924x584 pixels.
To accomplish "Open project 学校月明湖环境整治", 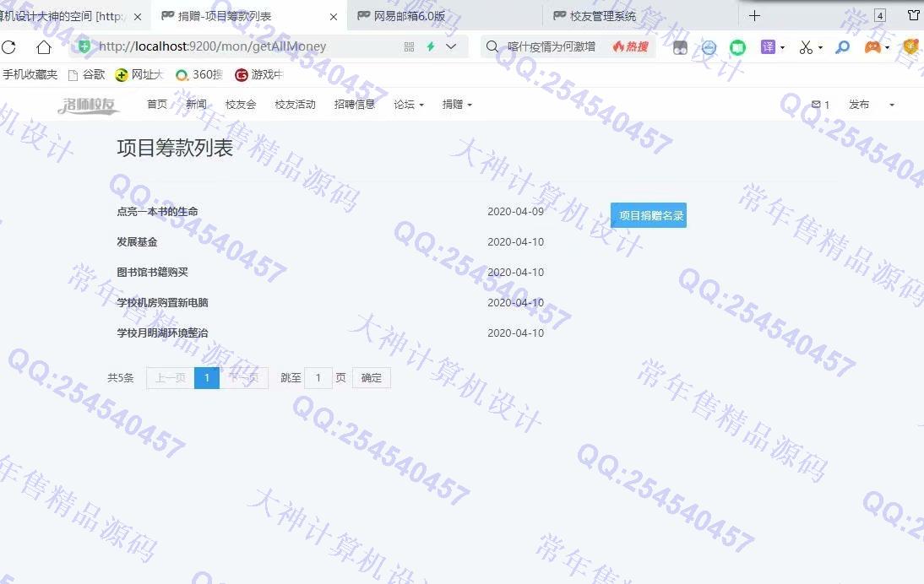I will tap(162, 333).
